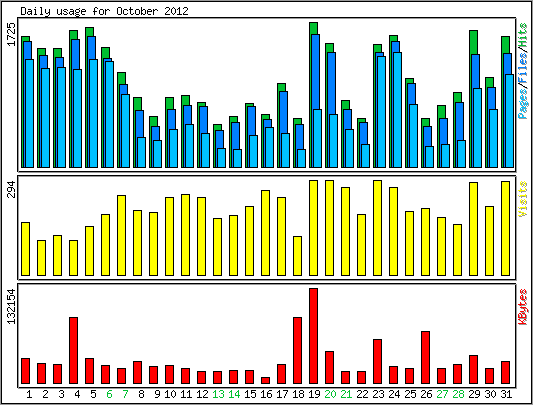Select the red KBytes bar for day 4
This screenshot has height=405, width=533.
click(x=73, y=351)
